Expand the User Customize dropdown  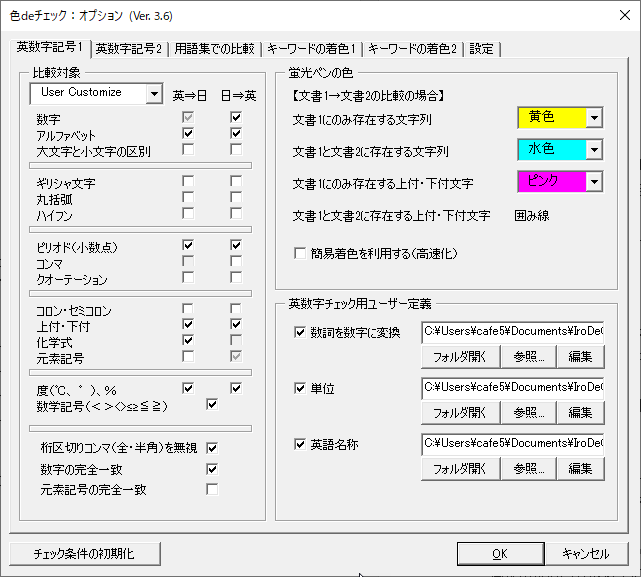click(153, 93)
